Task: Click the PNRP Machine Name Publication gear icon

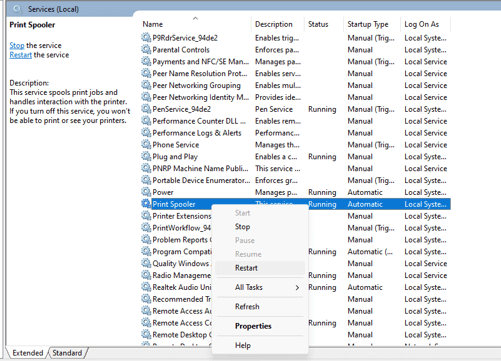Action: [146, 168]
